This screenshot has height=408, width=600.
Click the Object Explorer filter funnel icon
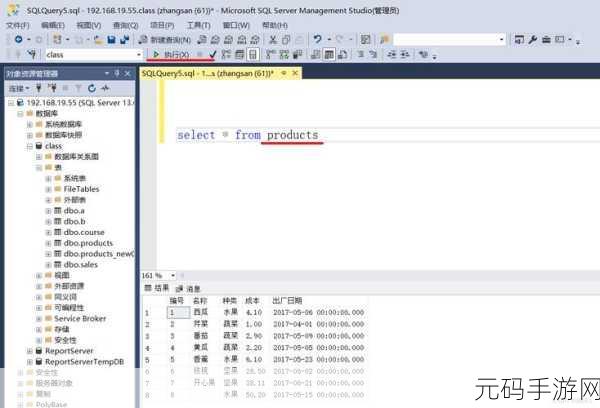pyautogui.click(x=78, y=88)
